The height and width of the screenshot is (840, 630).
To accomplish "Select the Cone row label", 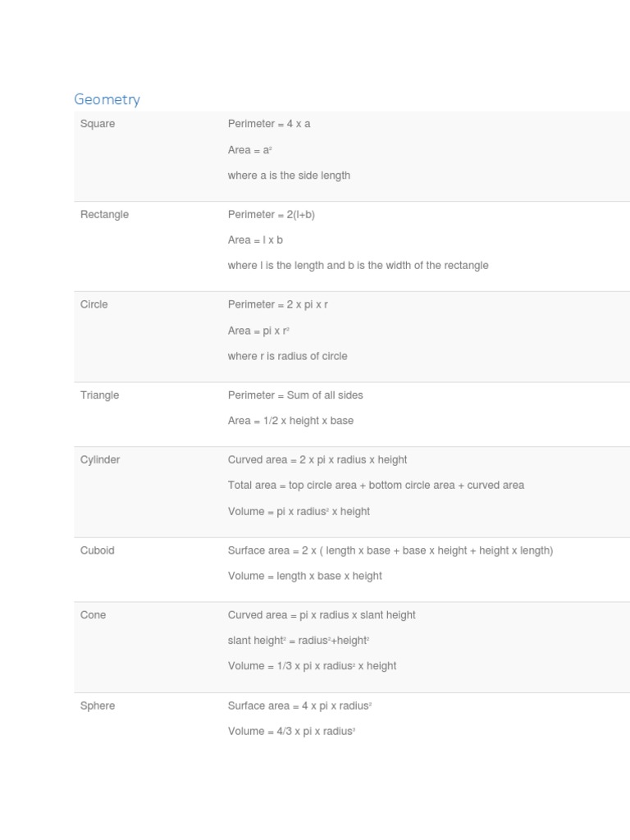I will click(x=93, y=615).
